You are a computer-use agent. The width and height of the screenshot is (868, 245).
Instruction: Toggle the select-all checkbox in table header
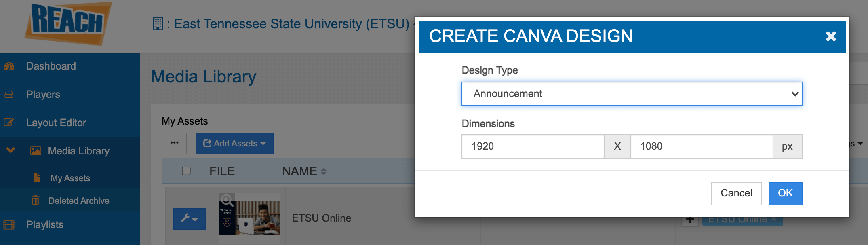coord(186,171)
